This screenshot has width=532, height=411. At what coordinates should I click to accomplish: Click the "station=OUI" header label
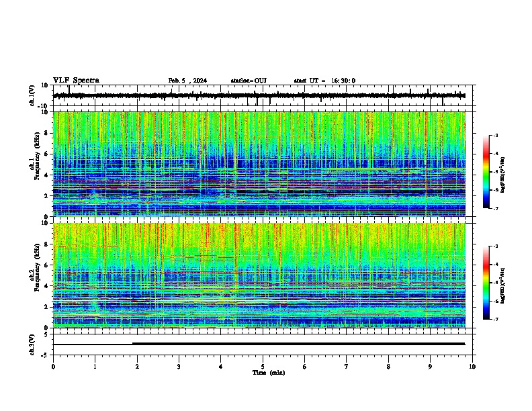pyautogui.click(x=249, y=81)
